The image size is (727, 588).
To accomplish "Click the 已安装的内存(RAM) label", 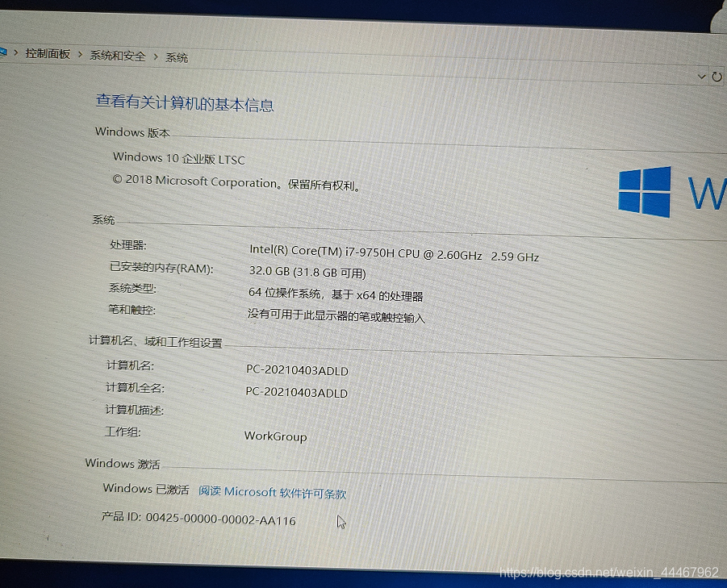I will coord(161,267).
